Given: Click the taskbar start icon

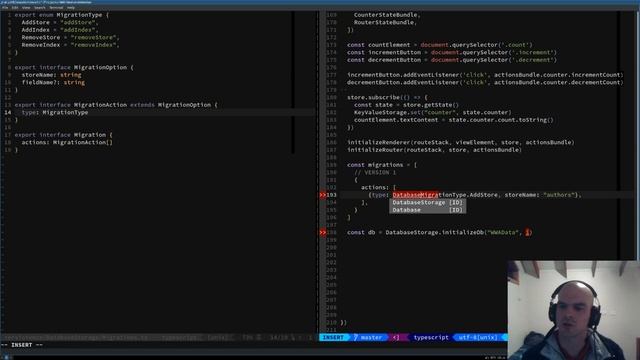Looking at the screenshot, I should point(6,357).
